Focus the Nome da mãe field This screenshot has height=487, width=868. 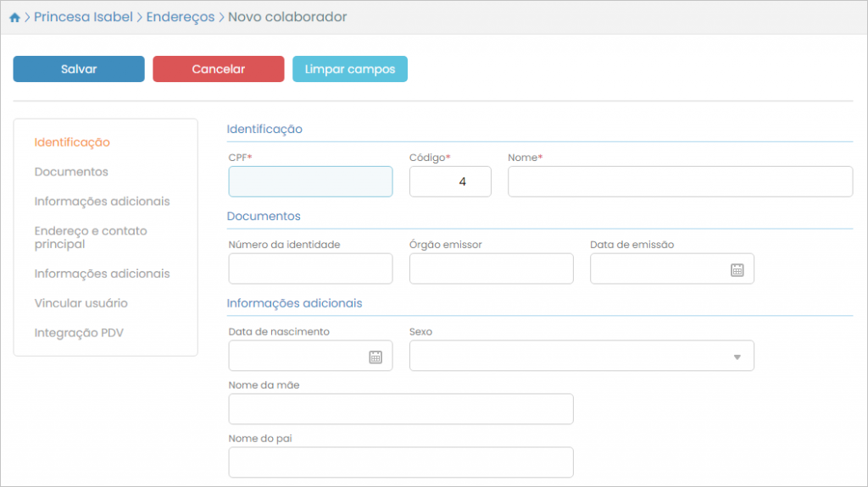click(x=401, y=408)
